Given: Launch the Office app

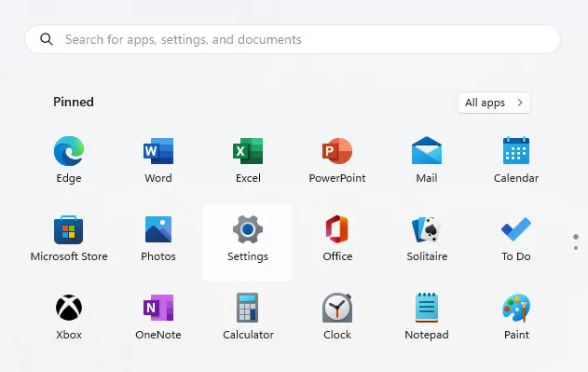Looking at the screenshot, I should tap(337, 229).
